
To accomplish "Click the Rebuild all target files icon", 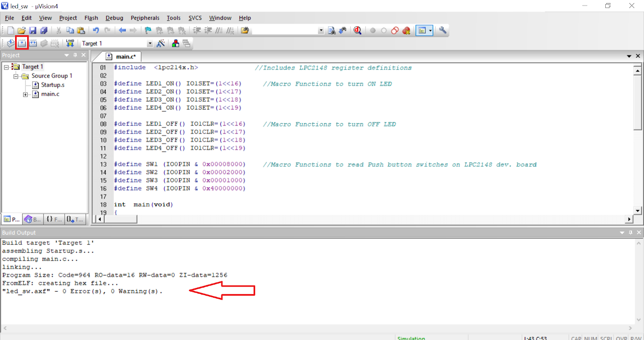I will click(x=33, y=43).
